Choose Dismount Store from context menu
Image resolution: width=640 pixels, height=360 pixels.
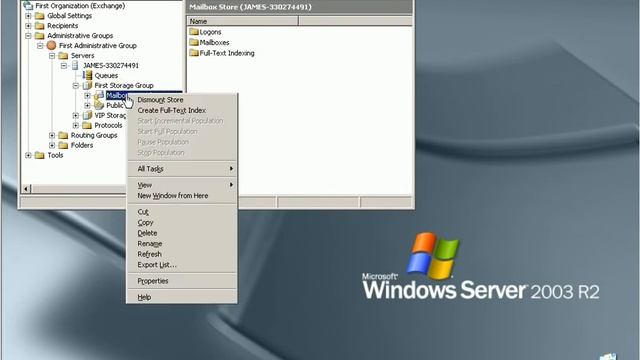(x=182, y=100)
